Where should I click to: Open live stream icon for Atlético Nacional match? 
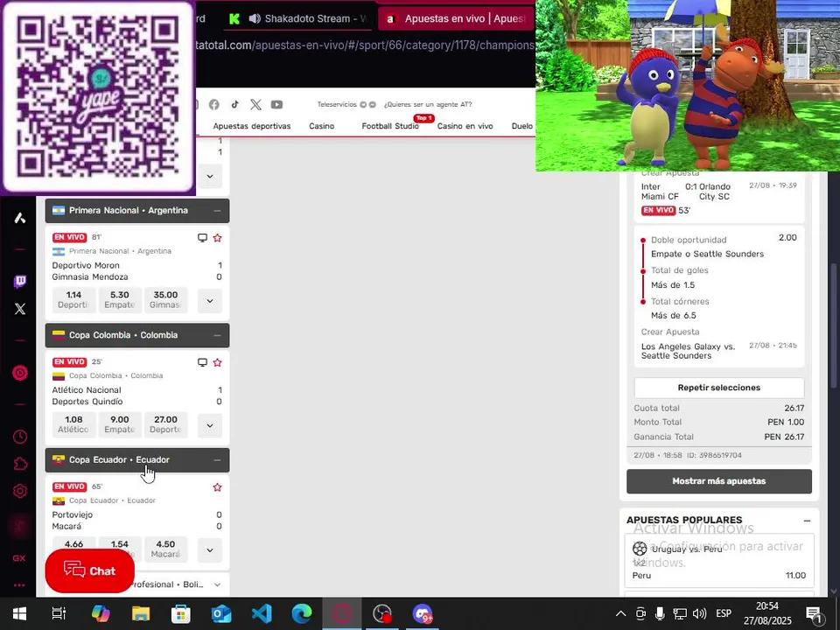[x=202, y=362]
